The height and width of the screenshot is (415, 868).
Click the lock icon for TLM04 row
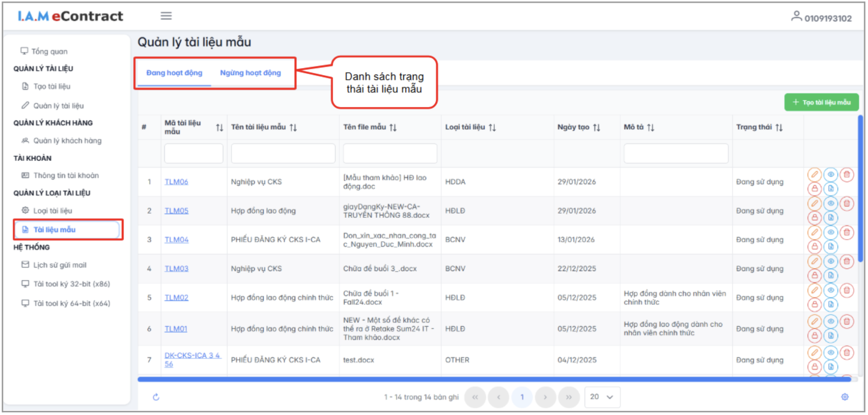pyautogui.click(x=814, y=247)
